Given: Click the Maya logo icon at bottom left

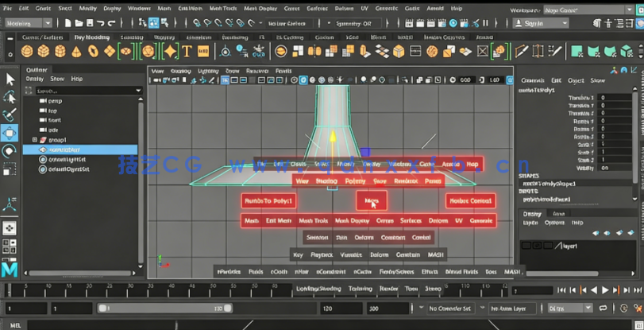Looking at the screenshot, I should coord(10,270).
